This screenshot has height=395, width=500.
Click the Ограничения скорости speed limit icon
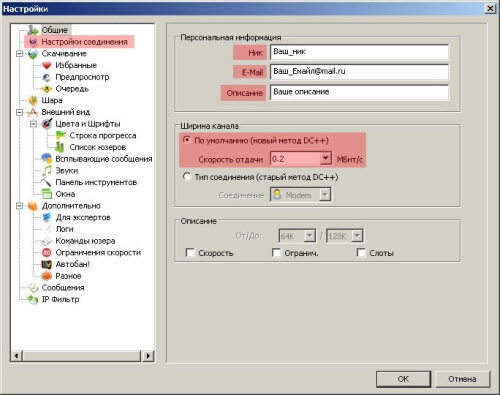[x=47, y=253]
